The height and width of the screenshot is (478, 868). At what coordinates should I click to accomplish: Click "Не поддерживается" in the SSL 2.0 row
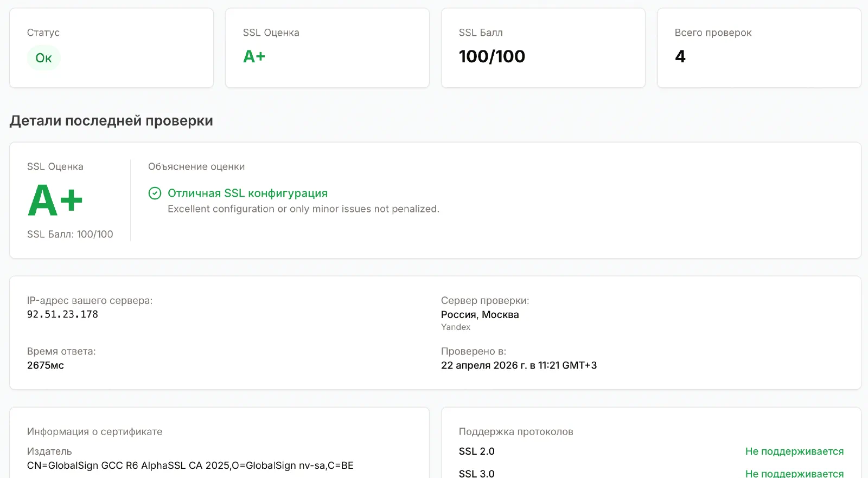794,451
